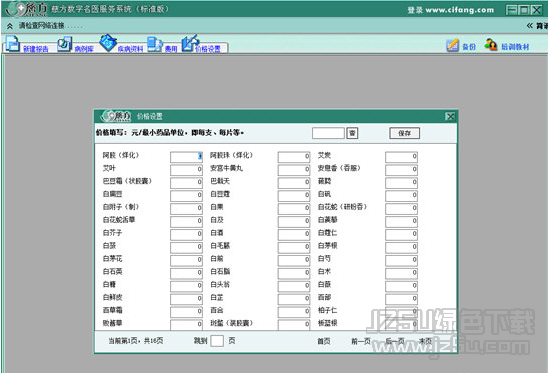Screen dimensions: 548x373
Task: Click the 费用 tab label
Action: (x=171, y=49)
